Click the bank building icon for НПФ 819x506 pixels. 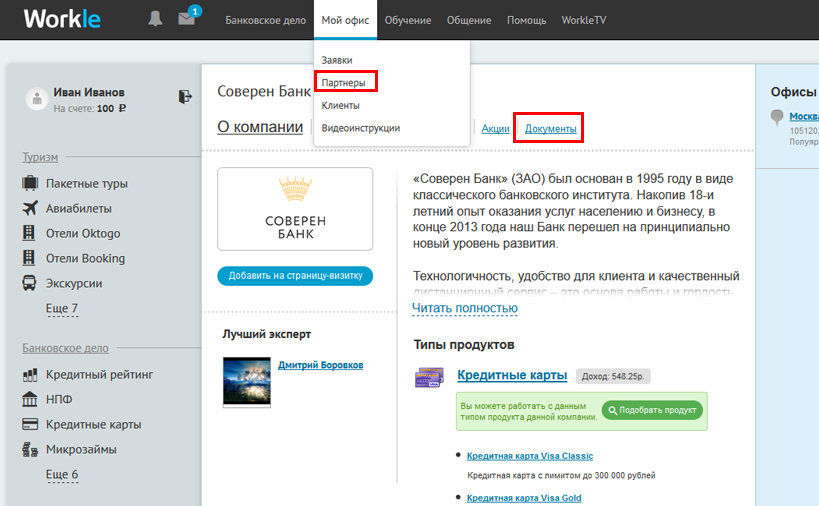30,399
